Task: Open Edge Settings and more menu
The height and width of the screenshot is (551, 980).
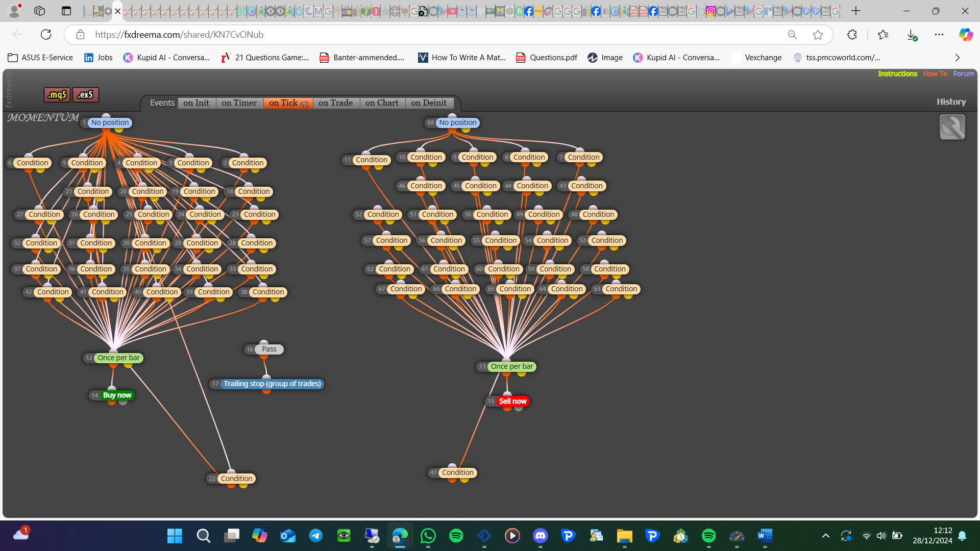Action: click(939, 35)
